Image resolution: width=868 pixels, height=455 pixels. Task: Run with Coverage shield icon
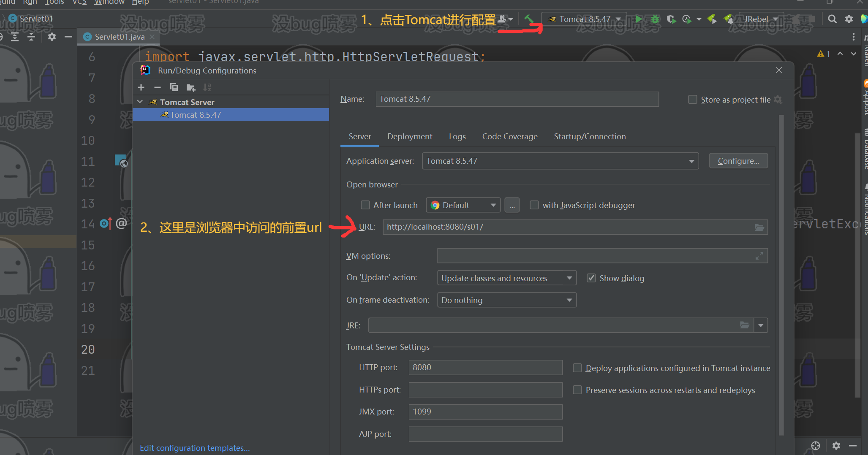671,19
